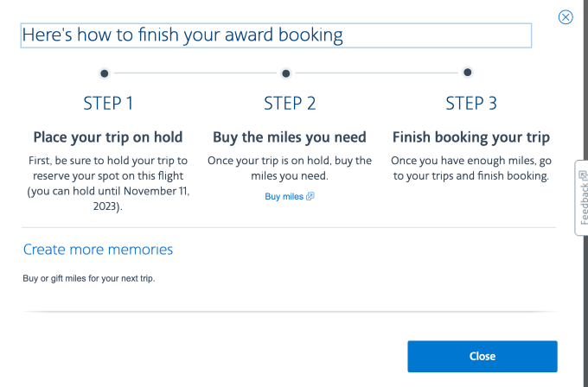Select the STEP 3 label

tap(471, 104)
